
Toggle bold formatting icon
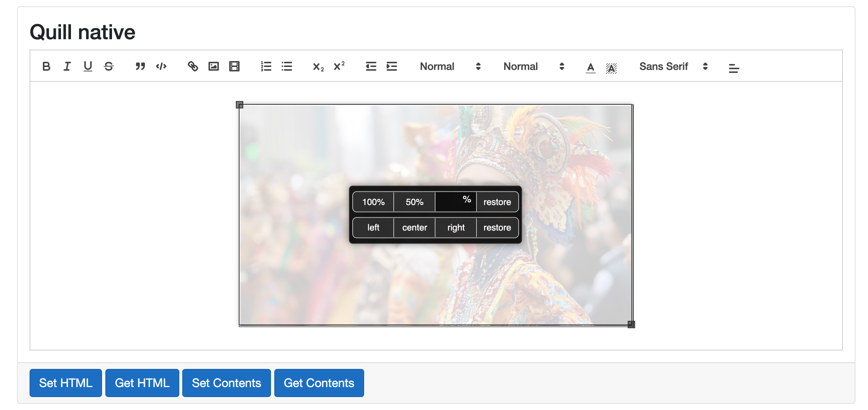click(x=46, y=66)
